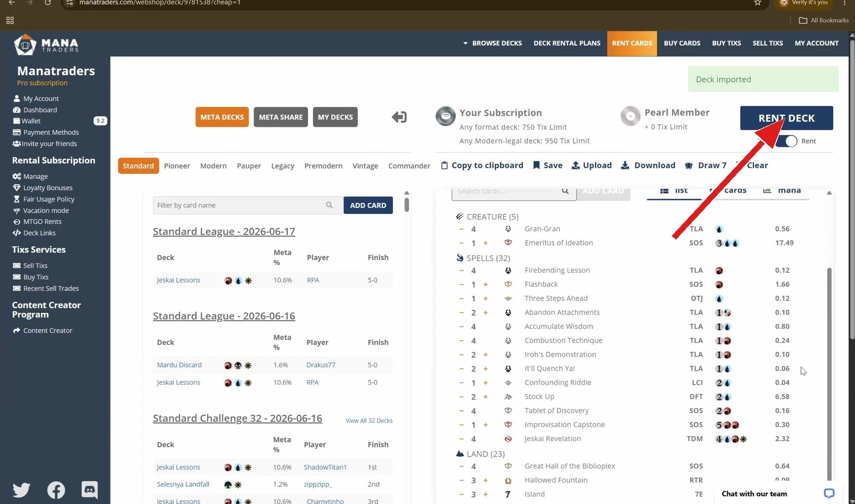
Task: Click the search icon in the deck card search
Action: click(565, 191)
